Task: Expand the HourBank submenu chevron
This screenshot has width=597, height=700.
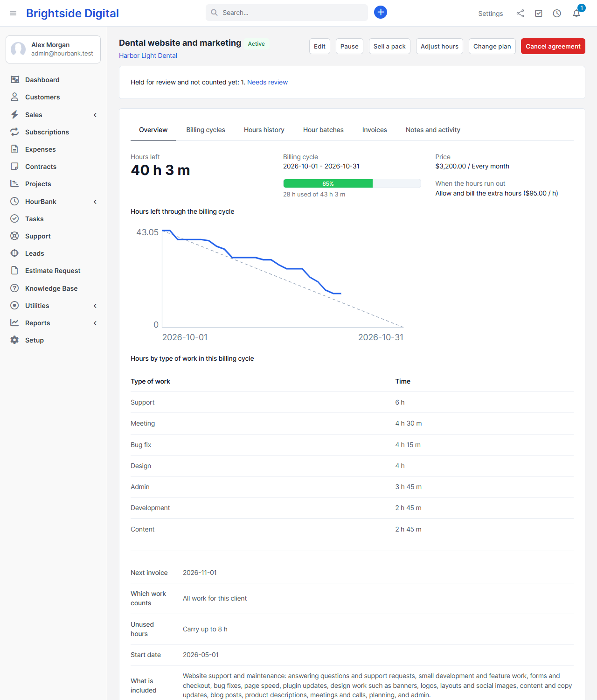Action: (95, 202)
